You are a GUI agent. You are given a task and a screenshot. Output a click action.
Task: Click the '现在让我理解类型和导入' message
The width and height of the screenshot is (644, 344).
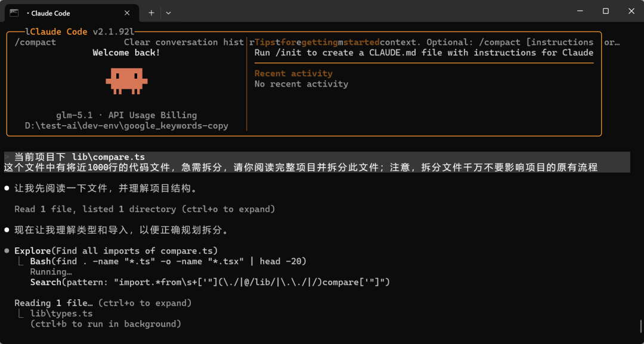(x=121, y=230)
